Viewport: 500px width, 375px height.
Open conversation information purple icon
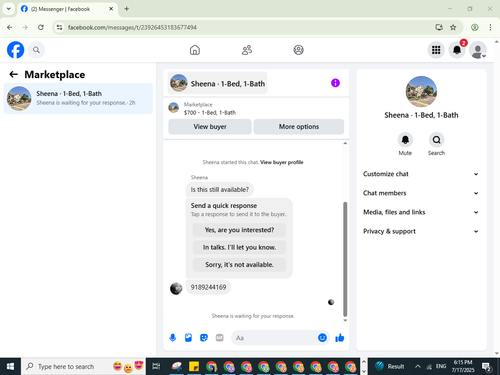pos(335,83)
